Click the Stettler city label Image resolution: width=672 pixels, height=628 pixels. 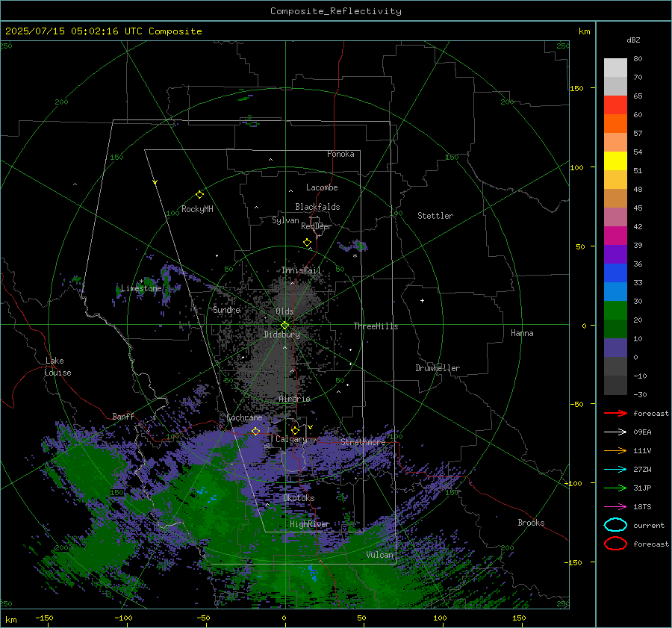click(x=435, y=216)
